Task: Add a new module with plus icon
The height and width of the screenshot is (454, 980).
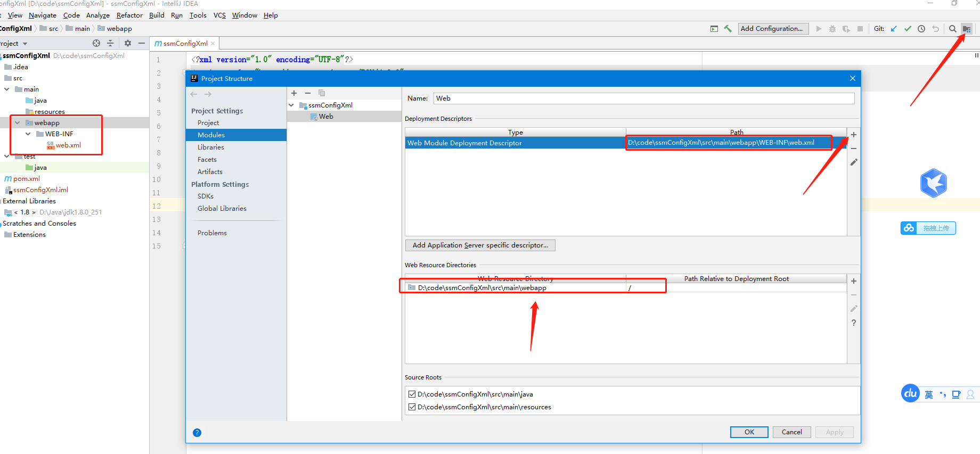Action: (294, 93)
